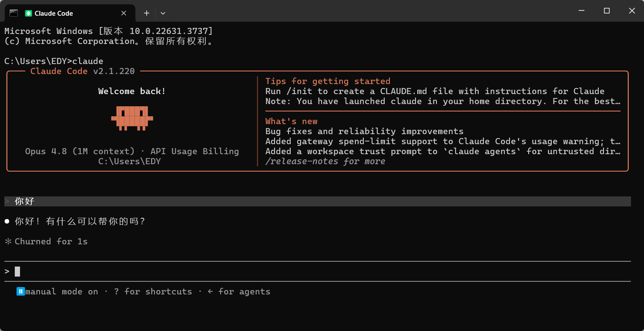This screenshot has width=644, height=331.
Task: Click the 'Run /init to create a CLAUDE.md' line
Action: [x=435, y=91]
